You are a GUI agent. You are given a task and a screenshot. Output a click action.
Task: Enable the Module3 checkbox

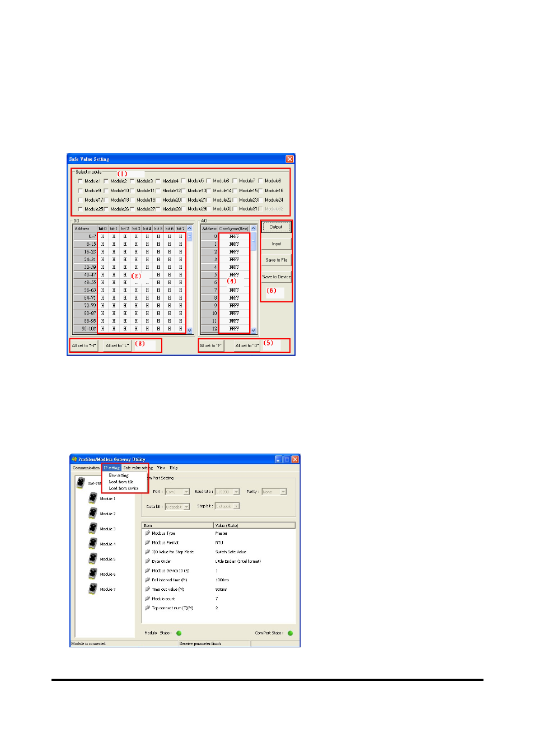click(x=132, y=181)
